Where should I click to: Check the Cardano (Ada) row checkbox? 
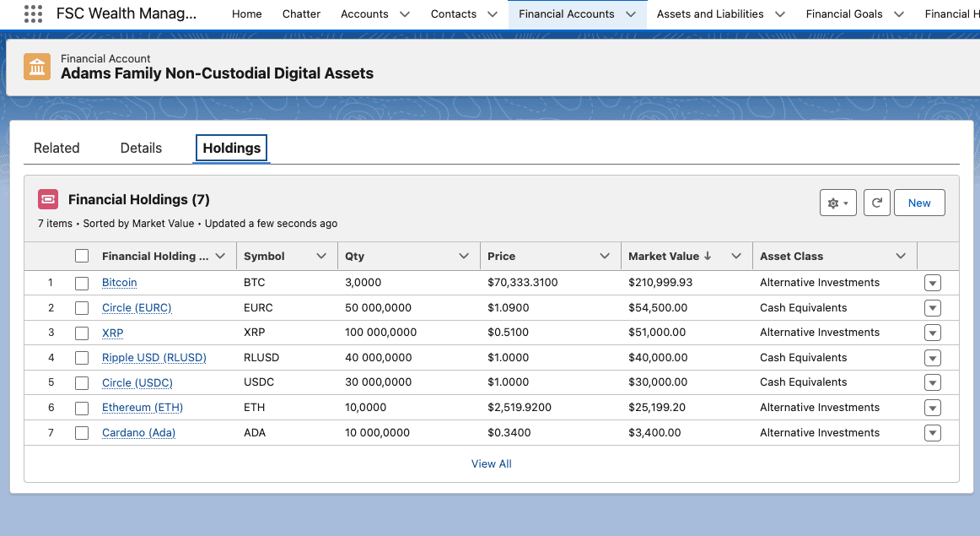[82, 433]
